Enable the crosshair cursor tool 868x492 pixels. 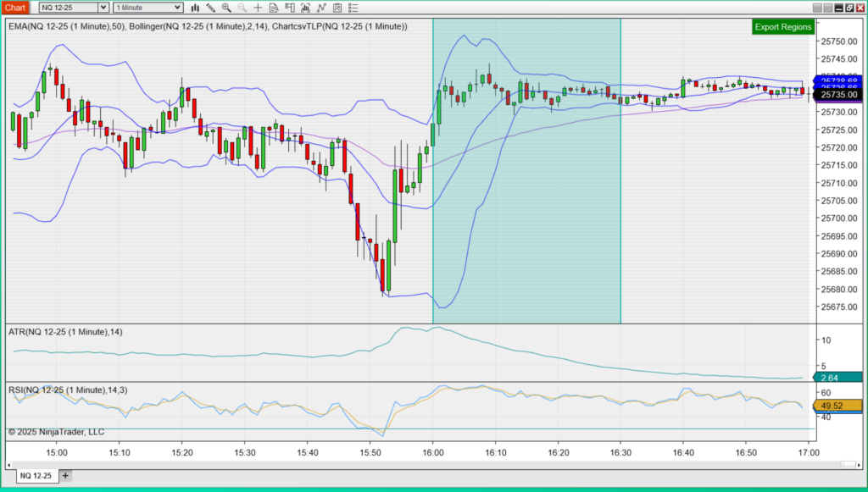point(258,8)
